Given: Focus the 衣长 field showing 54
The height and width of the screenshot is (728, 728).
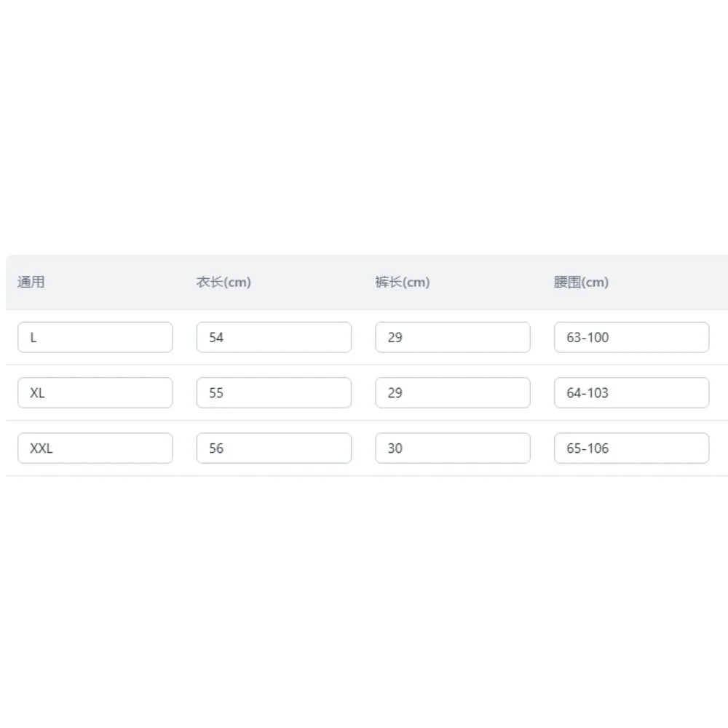Looking at the screenshot, I should coord(274,337).
